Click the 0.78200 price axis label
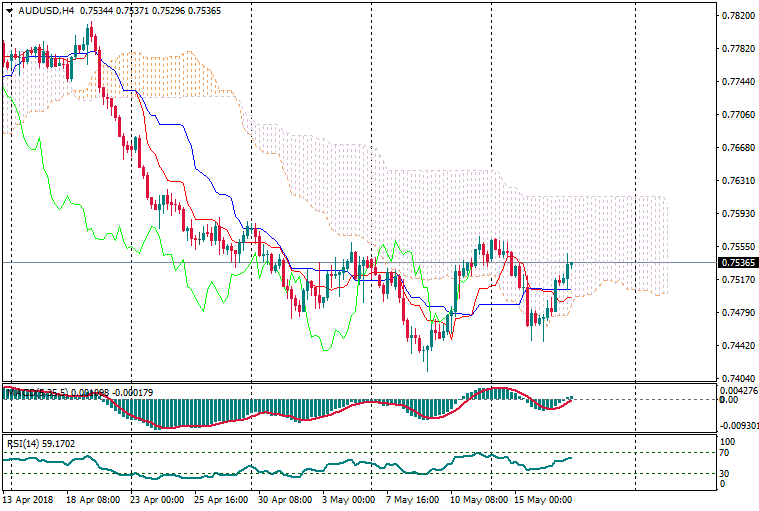 [x=737, y=16]
